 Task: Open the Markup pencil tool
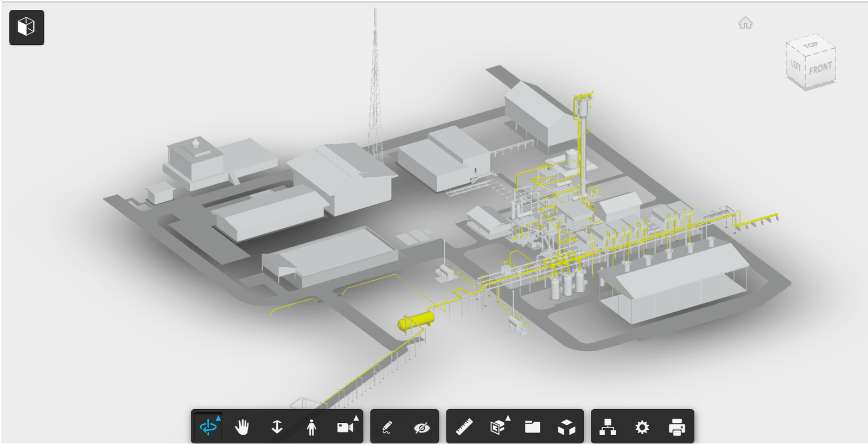[387, 427]
